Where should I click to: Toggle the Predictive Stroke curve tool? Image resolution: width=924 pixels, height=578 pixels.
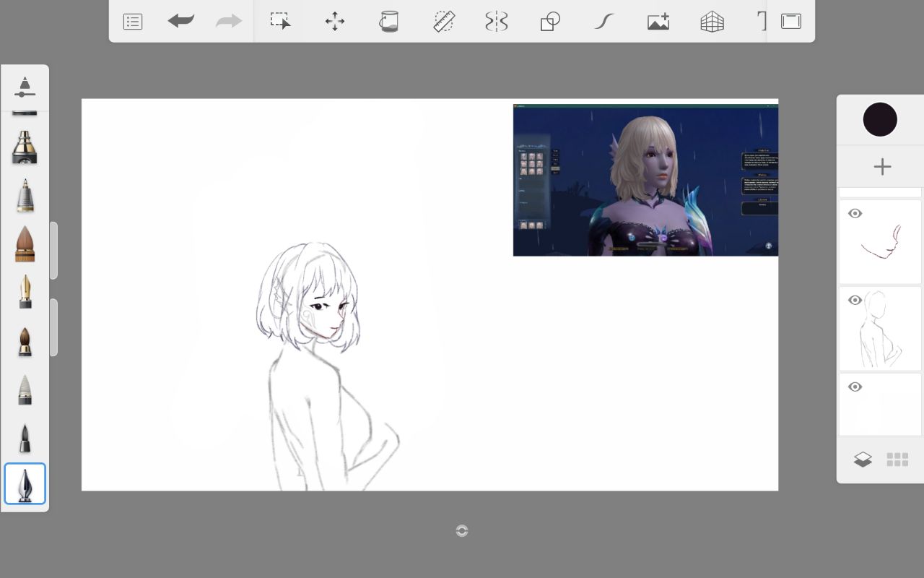[x=603, y=21]
